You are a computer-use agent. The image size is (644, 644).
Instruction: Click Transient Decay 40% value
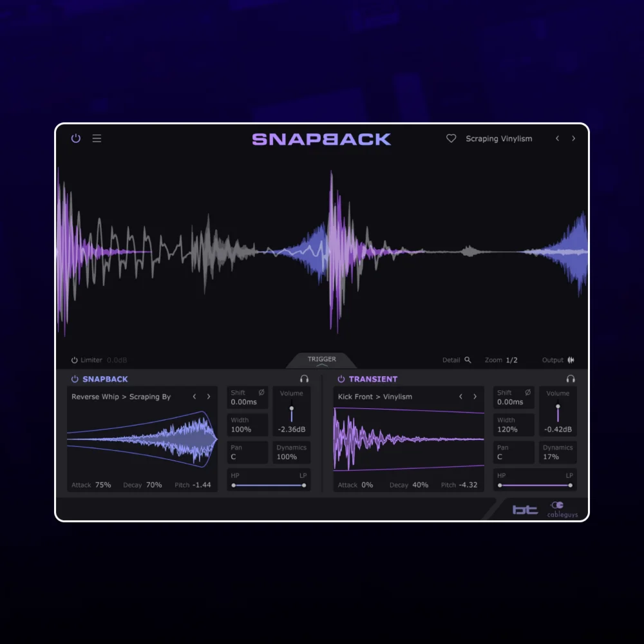[420, 485]
